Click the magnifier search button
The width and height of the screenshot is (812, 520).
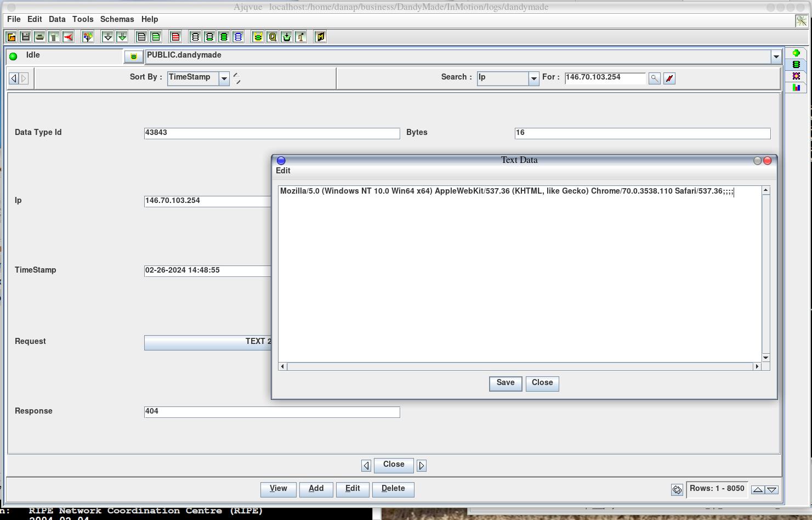coord(654,78)
